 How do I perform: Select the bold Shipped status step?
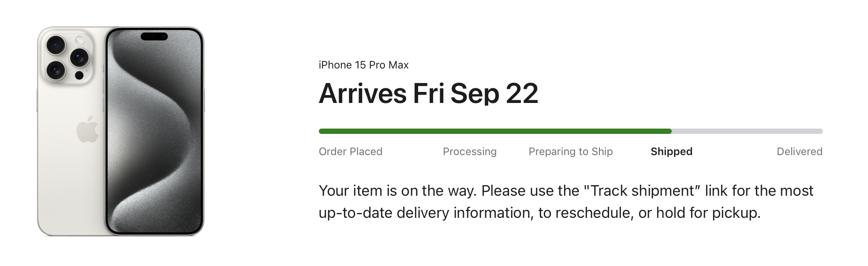pos(671,152)
